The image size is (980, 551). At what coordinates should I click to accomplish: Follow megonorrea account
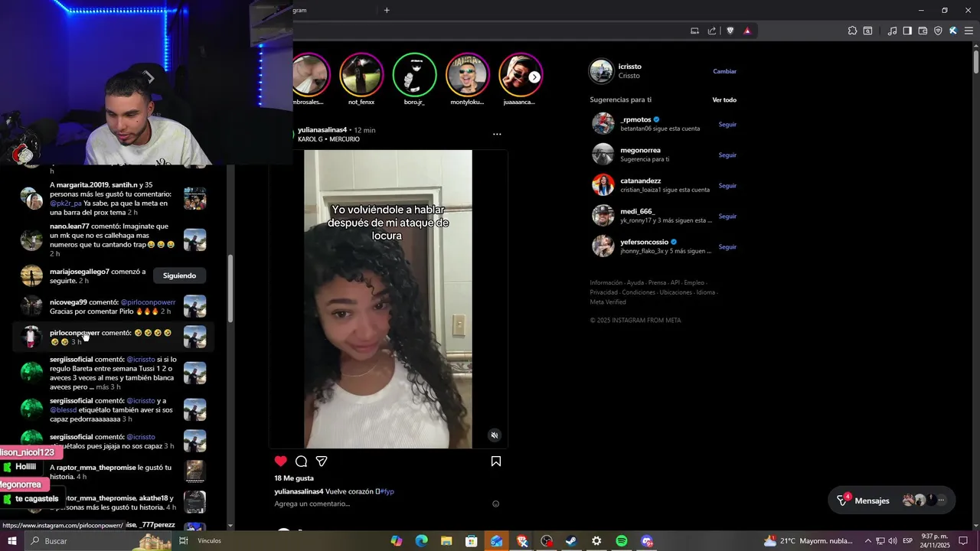click(x=727, y=155)
